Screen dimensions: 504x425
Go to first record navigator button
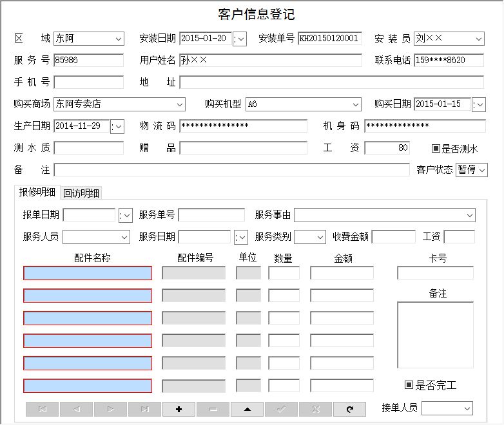[43, 409]
